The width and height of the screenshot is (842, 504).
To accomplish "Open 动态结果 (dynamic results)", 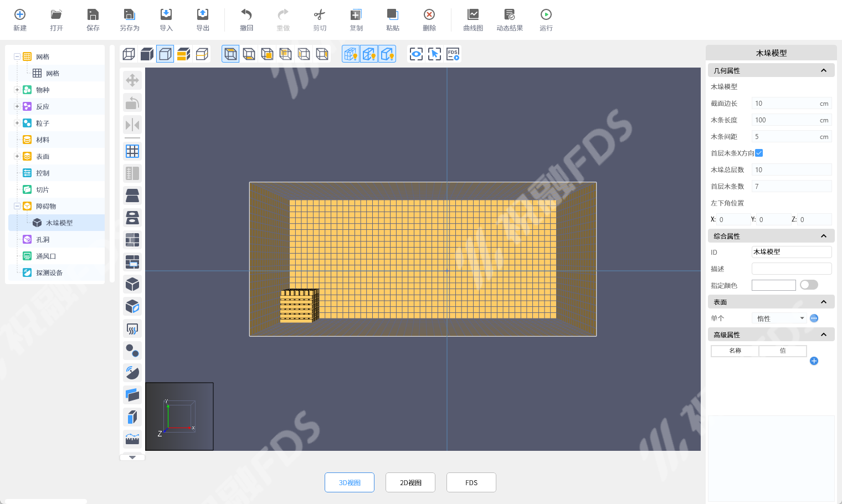I will click(510, 15).
